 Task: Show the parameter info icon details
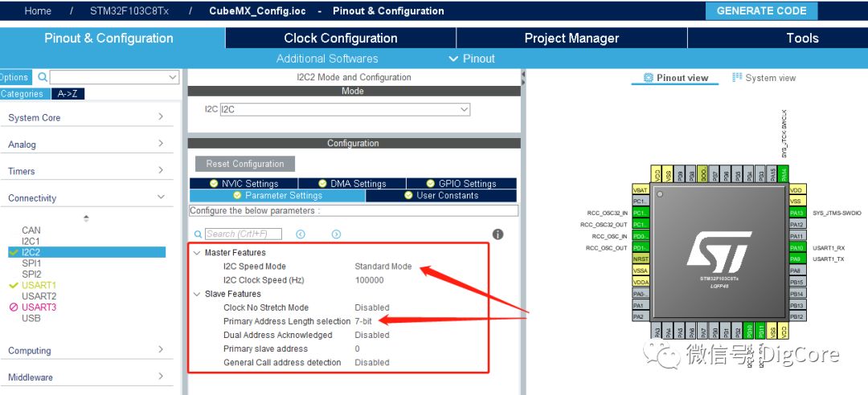click(x=497, y=234)
